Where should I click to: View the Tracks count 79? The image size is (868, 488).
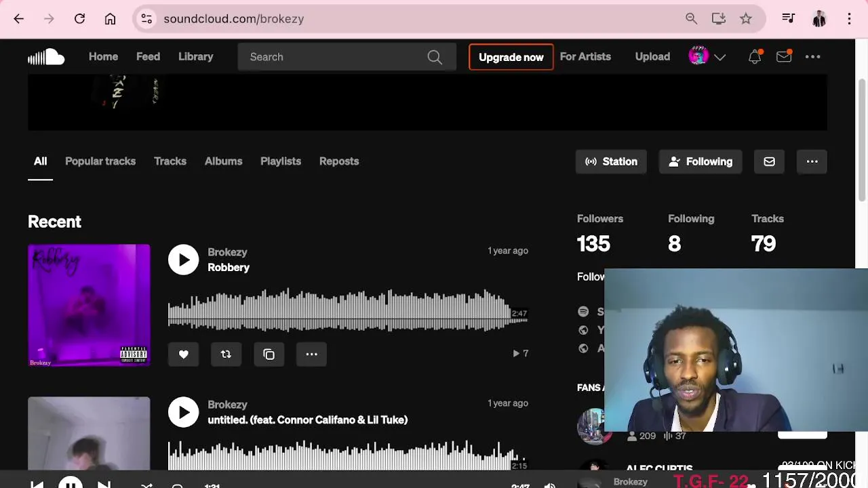pyautogui.click(x=764, y=243)
